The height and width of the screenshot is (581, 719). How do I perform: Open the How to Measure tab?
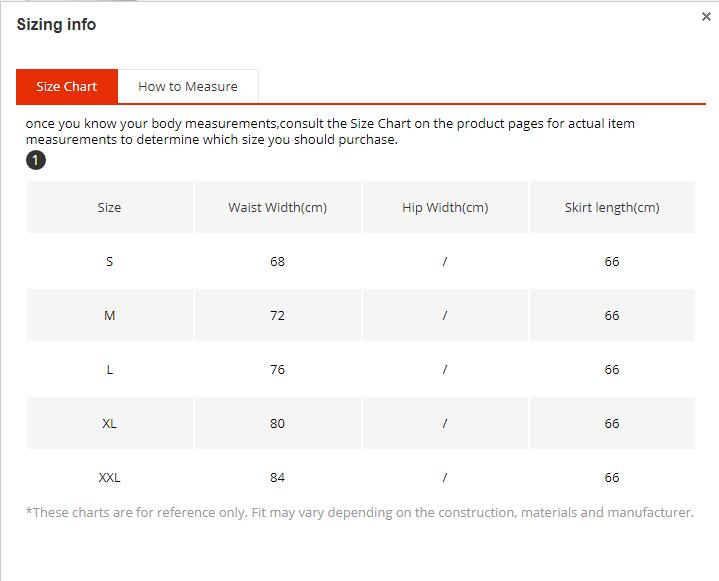coord(188,87)
